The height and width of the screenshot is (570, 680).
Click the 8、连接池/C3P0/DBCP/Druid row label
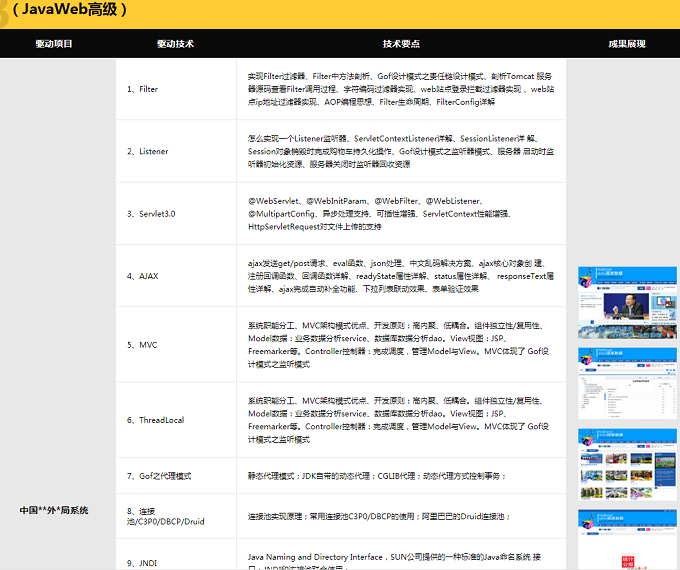[166, 516]
